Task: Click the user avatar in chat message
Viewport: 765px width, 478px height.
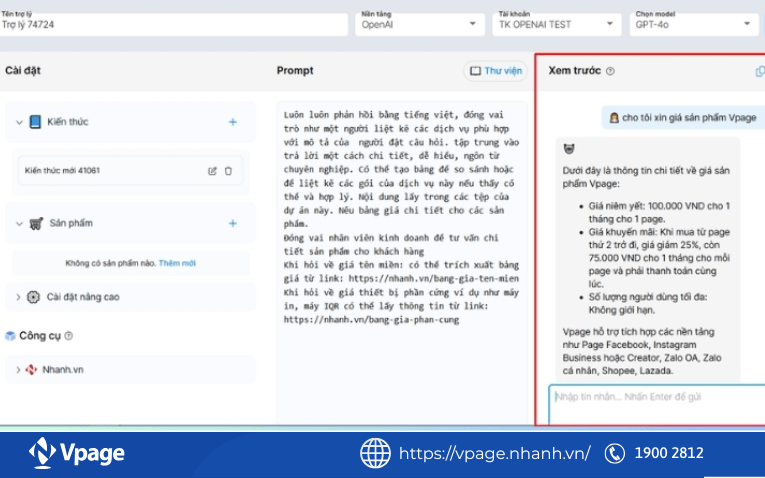Action: click(x=614, y=118)
